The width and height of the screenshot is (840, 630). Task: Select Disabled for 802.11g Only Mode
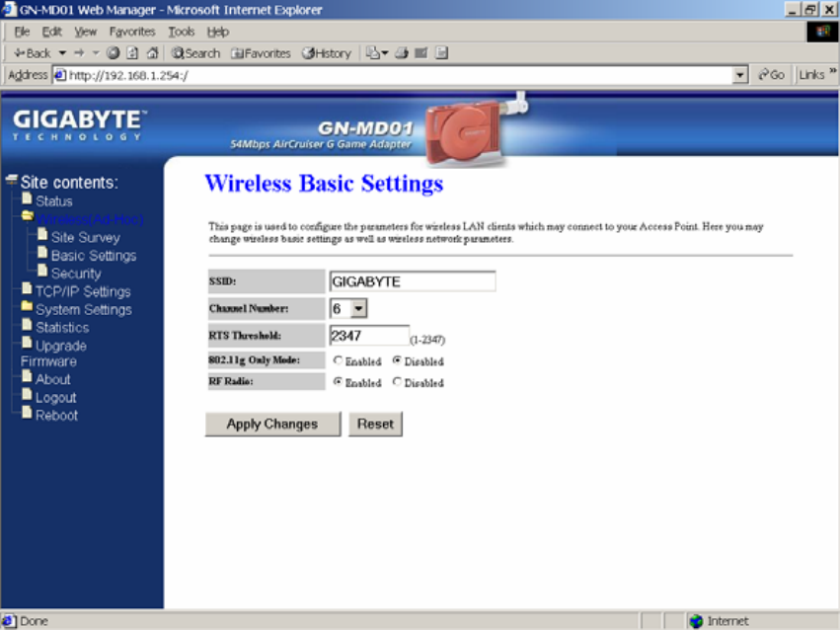tap(397, 360)
